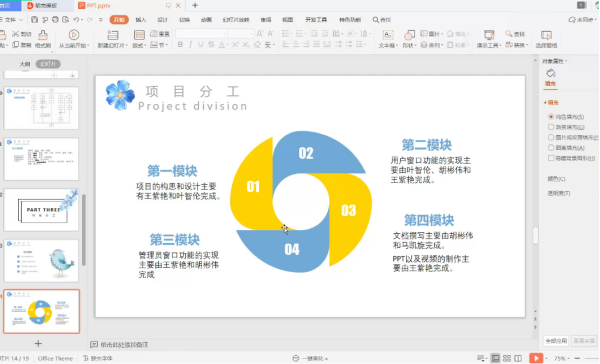Open the font name combo box

click(201, 34)
